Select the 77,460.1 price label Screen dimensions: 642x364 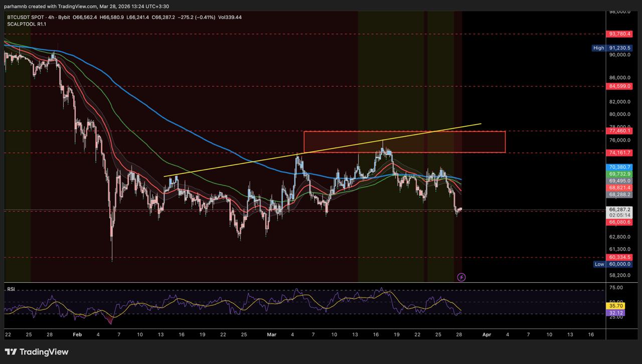pos(619,131)
